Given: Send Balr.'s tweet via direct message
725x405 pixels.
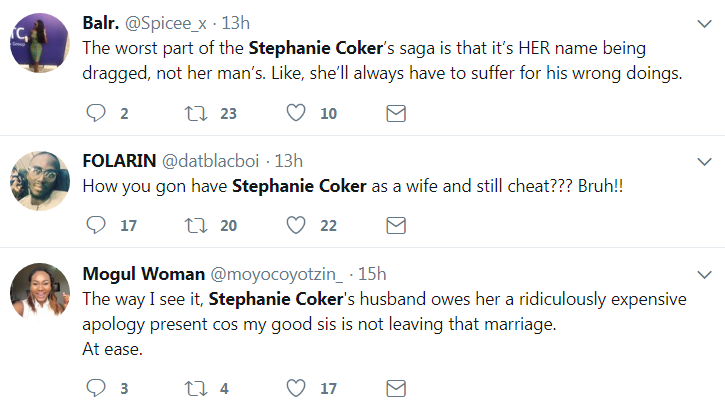Looking at the screenshot, I should coord(395,114).
